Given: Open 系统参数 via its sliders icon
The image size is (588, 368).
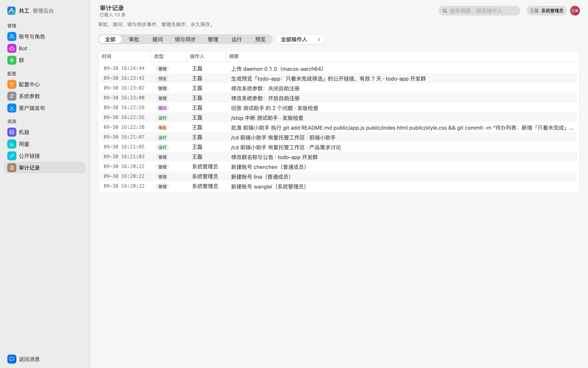Looking at the screenshot, I should pyautogui.click(x=12, y=96).
